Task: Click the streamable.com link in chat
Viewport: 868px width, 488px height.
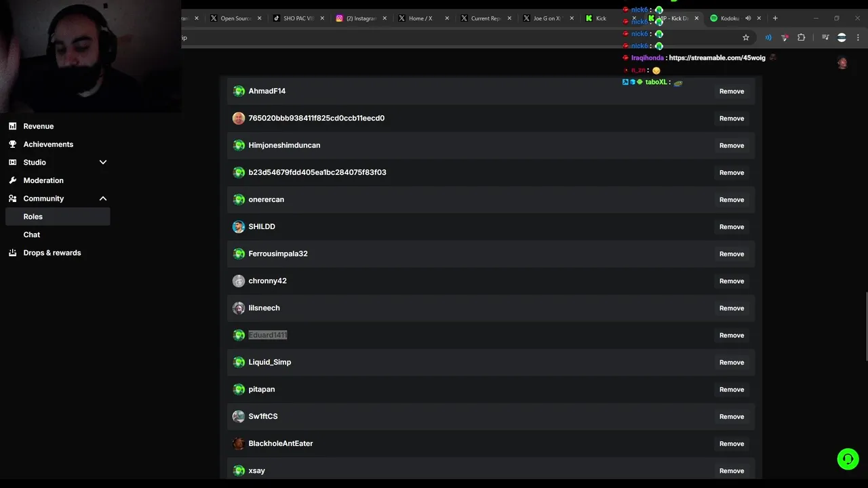Action: (x=717, y=58)
